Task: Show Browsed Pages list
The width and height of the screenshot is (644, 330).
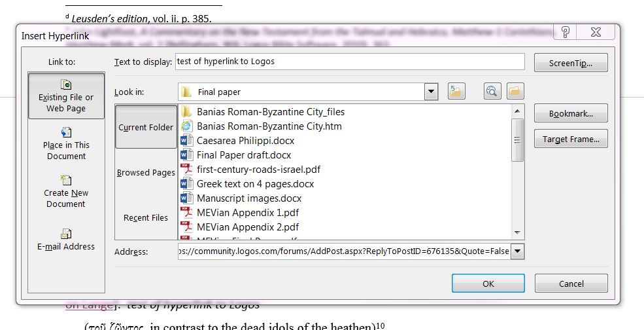Action: (x=146, y=172)
